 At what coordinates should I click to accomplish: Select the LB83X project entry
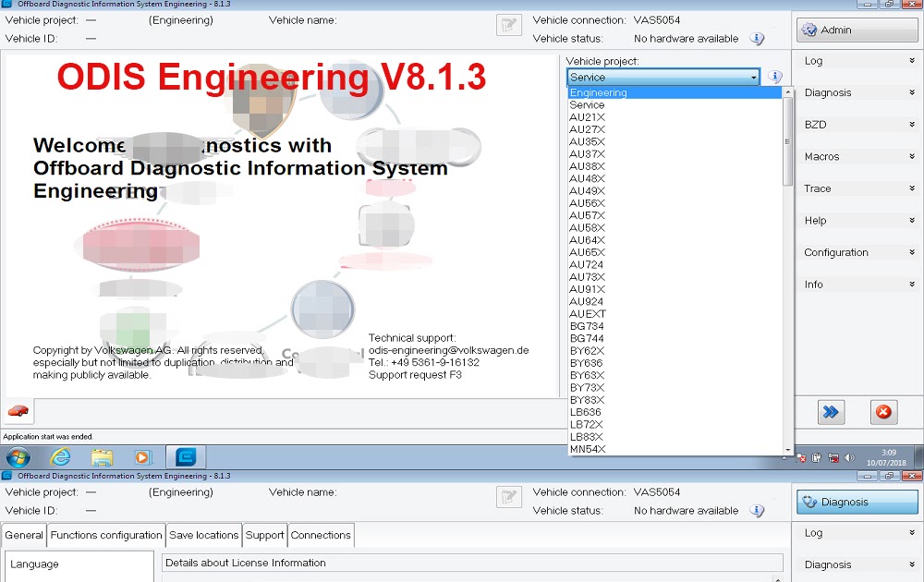(675, 437)
